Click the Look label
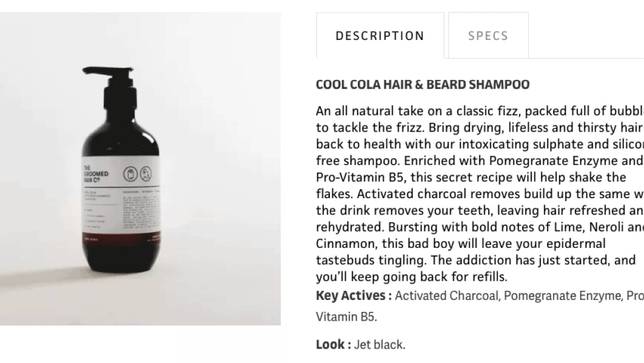 pos(334,345)
